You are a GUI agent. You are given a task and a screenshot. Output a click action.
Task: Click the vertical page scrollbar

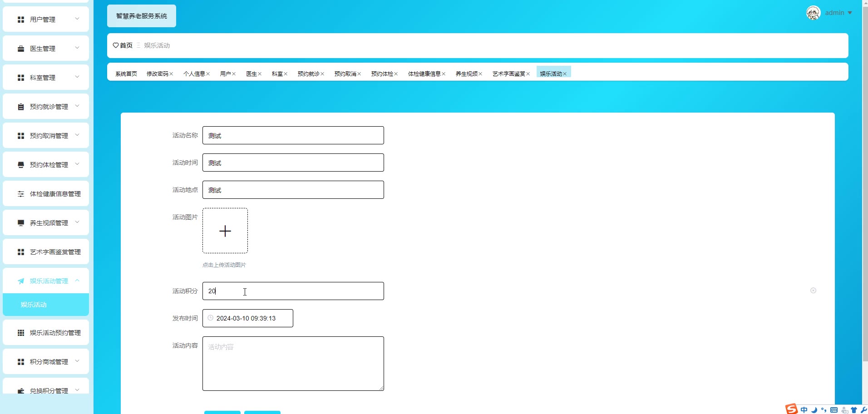tap(865, 182)
